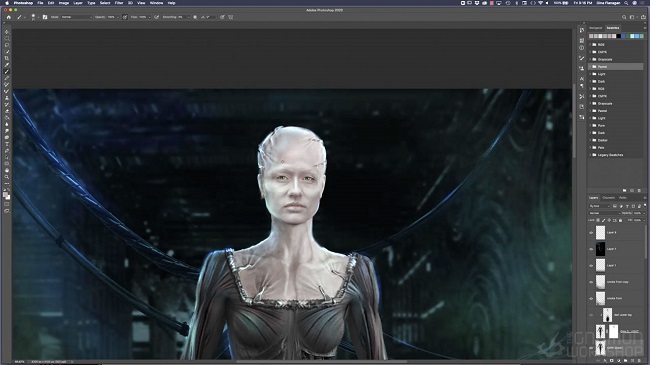Click the delete swatch trash button
Image resolution: width=650 pixels, height=365 pixels.
tap(639, 190)
